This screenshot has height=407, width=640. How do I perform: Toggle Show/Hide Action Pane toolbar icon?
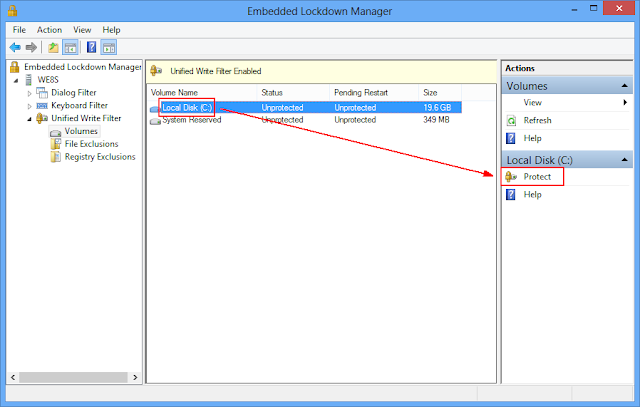[x=109, y=47]
